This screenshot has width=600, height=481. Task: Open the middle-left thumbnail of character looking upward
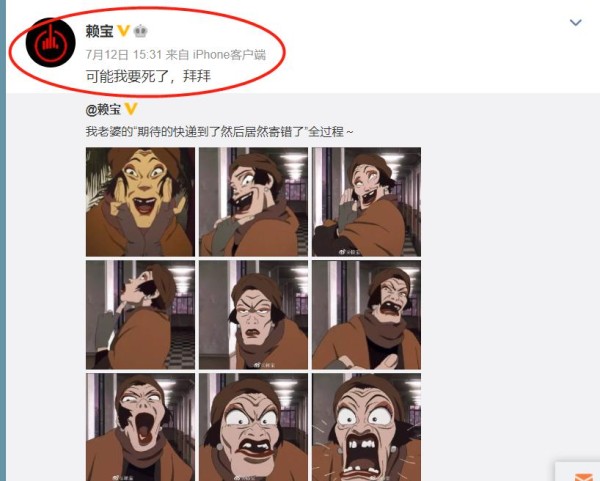pos(140,315)
